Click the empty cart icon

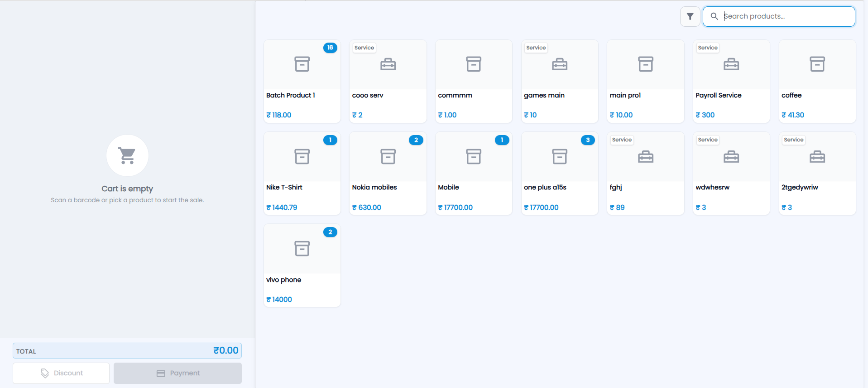[127, 155]
